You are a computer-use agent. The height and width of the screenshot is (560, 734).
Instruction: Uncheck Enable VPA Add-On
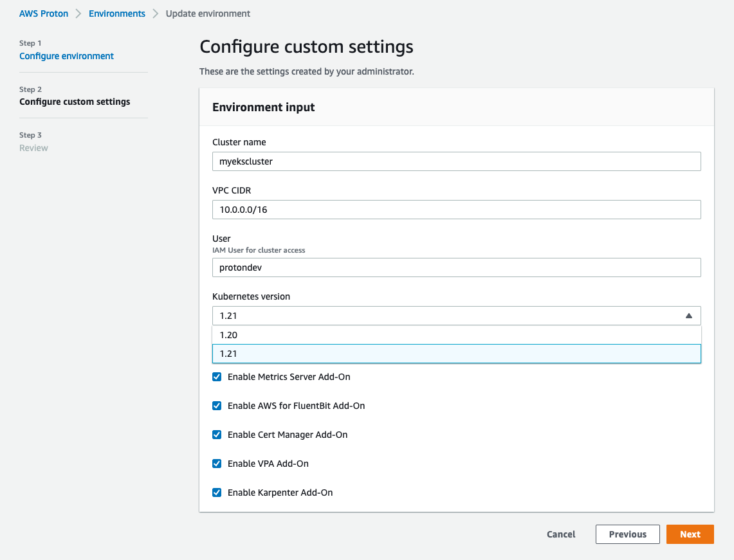[x=217, y=464]
